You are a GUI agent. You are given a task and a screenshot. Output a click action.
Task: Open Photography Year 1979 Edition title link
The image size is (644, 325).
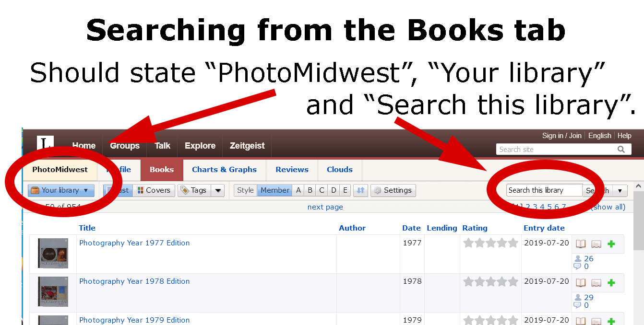point(134,320)
